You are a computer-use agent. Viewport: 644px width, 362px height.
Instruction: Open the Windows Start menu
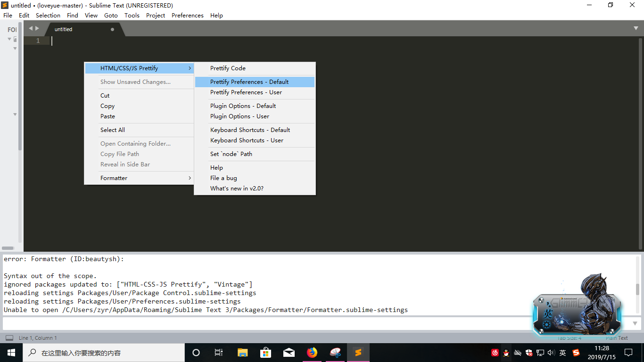(11, 353)
